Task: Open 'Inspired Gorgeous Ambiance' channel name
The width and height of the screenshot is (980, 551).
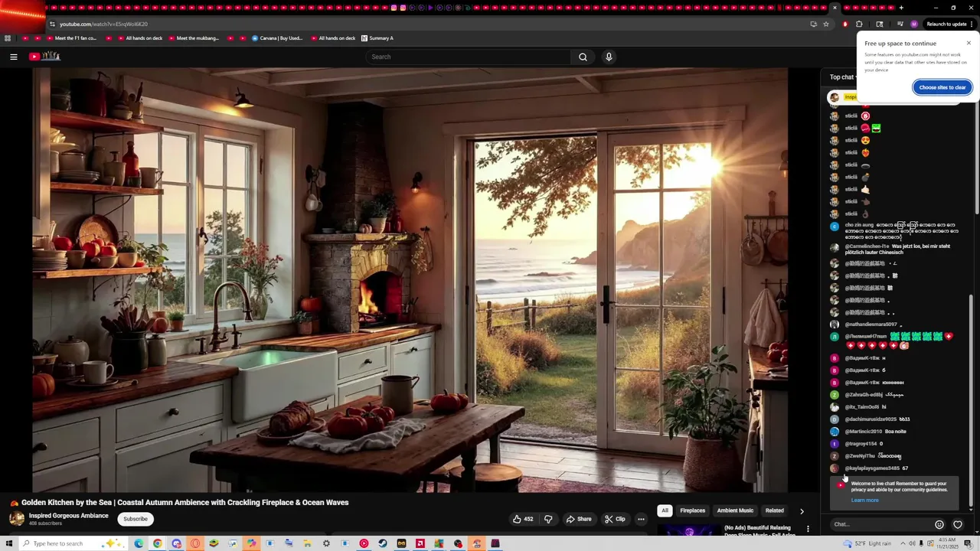Action: (69, 516)
